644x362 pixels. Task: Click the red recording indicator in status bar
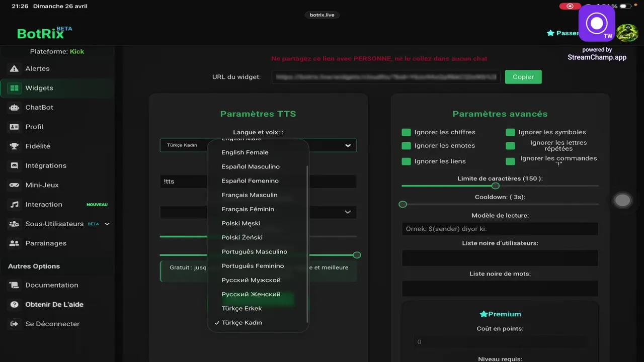pyautogui.click(x=570, y=6)
